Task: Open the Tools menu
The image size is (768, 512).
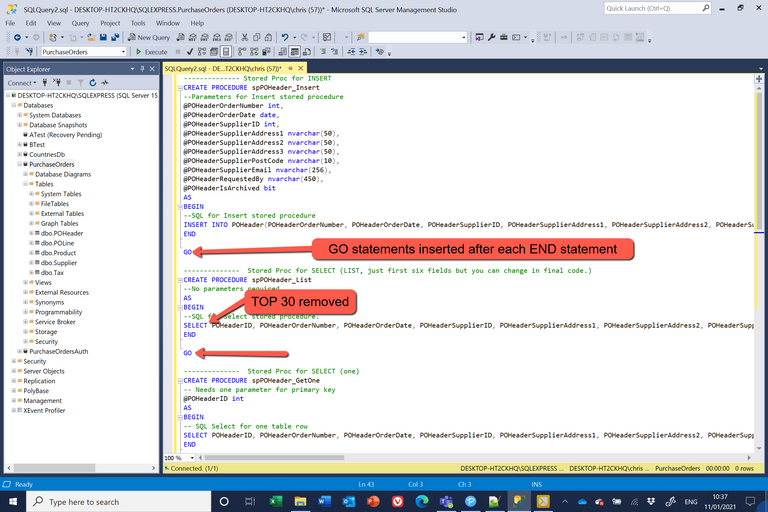Action: point(138,22)
